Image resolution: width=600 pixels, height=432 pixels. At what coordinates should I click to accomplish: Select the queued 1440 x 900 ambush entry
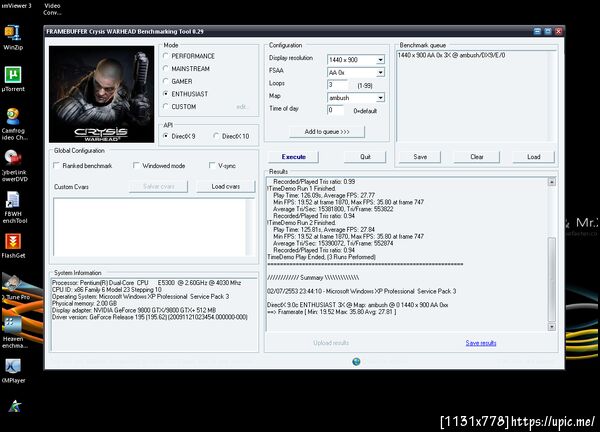(x=451, y=55)
